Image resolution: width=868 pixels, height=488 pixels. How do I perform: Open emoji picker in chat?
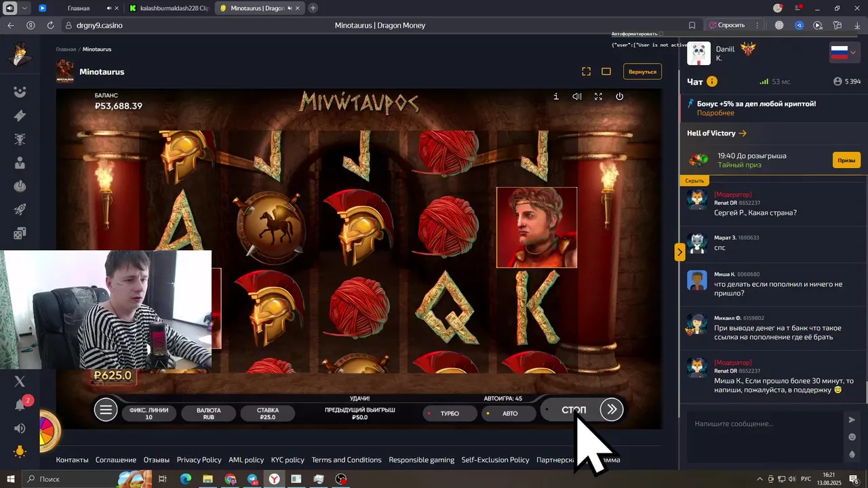click(x=852, y=437)
